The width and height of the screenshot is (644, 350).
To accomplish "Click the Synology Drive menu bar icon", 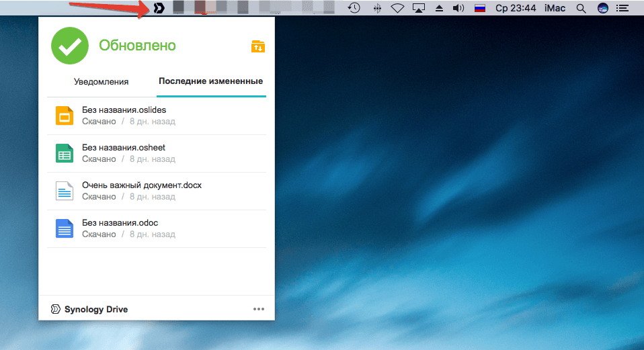I will pos(159,8).
